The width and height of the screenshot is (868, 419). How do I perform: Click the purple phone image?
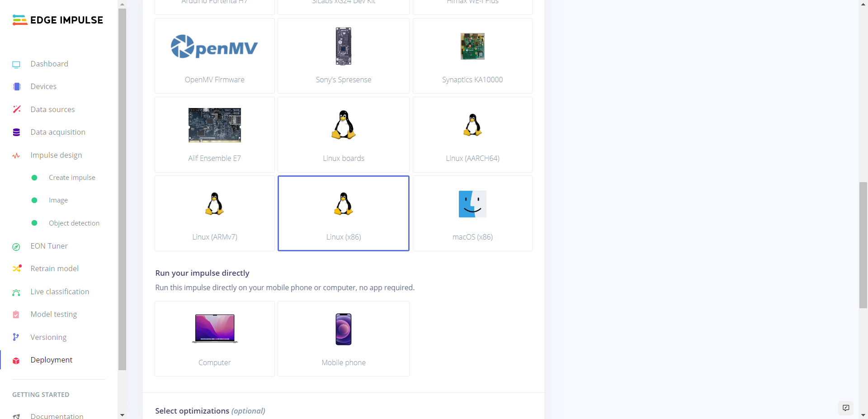pos(344,329)
